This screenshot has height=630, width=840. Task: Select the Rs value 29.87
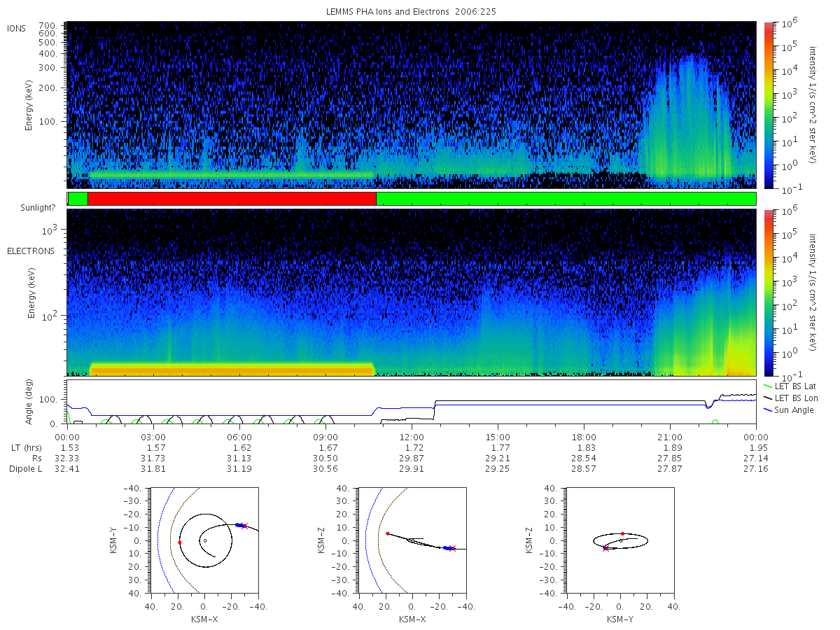pos(412,458)
